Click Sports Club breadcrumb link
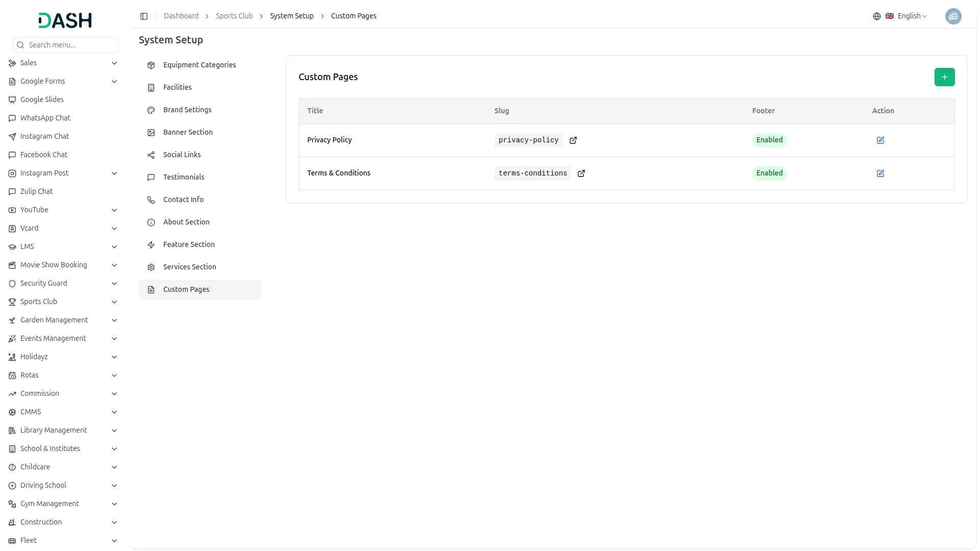Image resolution: width=980 pixels, height=551 pixels. (x=234, y=16)
